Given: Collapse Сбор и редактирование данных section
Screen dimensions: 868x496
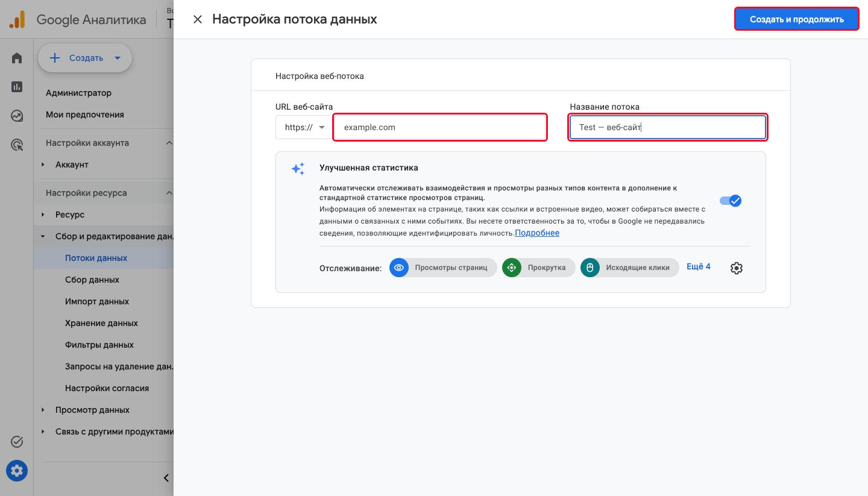Looking at the screenshot, I should pyautogui.click(x=43, y=236).
